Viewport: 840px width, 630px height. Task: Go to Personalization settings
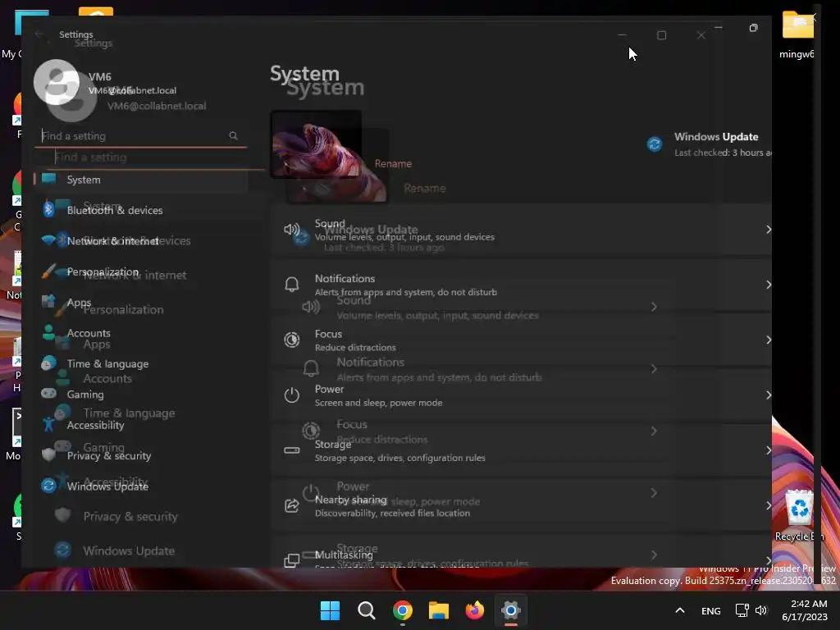click(140, 272)
